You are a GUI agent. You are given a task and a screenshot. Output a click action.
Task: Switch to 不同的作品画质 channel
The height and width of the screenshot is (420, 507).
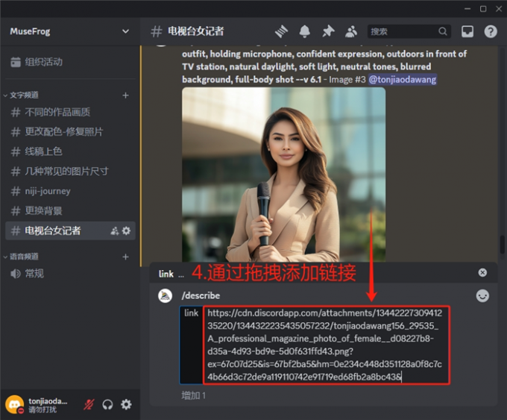click(x=70, y=112)
